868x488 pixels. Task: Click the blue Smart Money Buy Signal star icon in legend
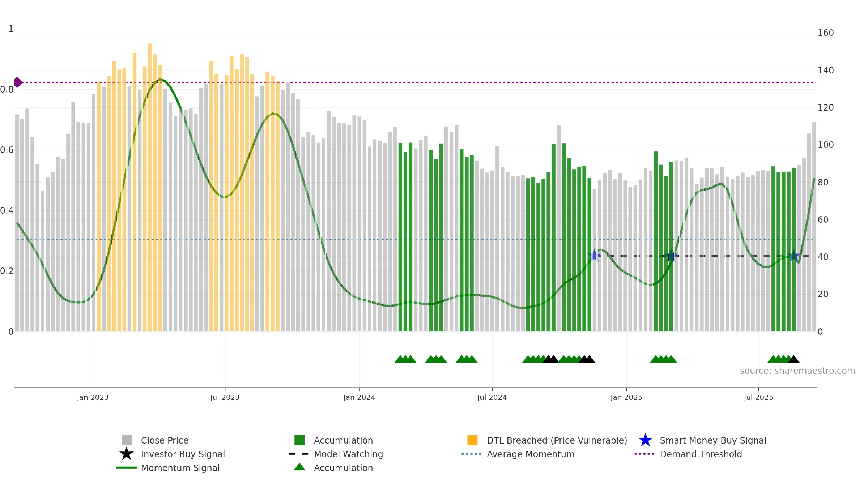coord(645,440)
